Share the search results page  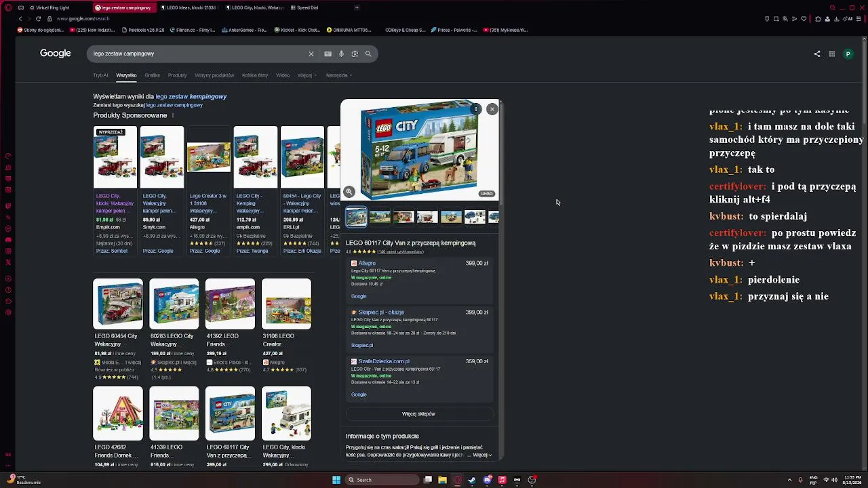coord(817,54)
